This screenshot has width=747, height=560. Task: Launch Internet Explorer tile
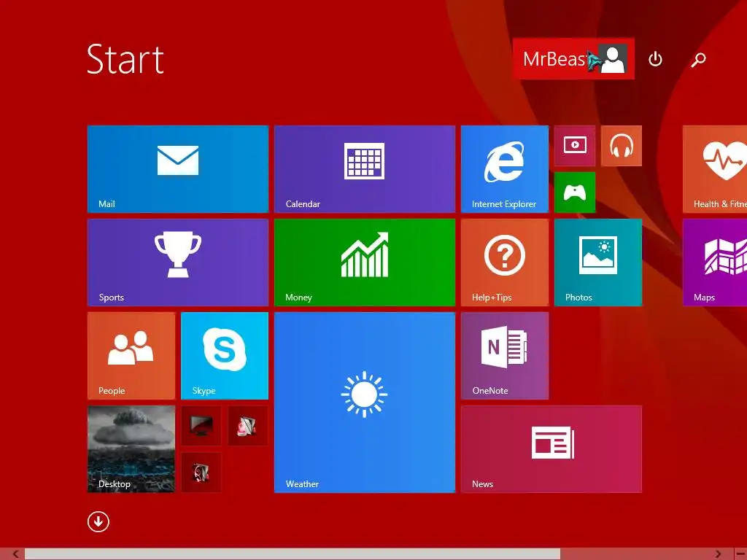pyautogui.click(x=505, y=169)
